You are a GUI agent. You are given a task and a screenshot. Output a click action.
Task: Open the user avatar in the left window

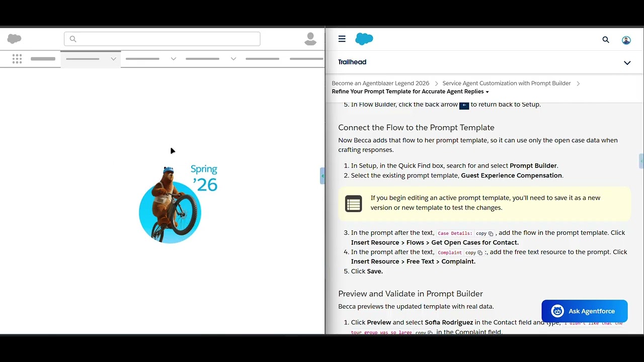[x=310, y=39]
